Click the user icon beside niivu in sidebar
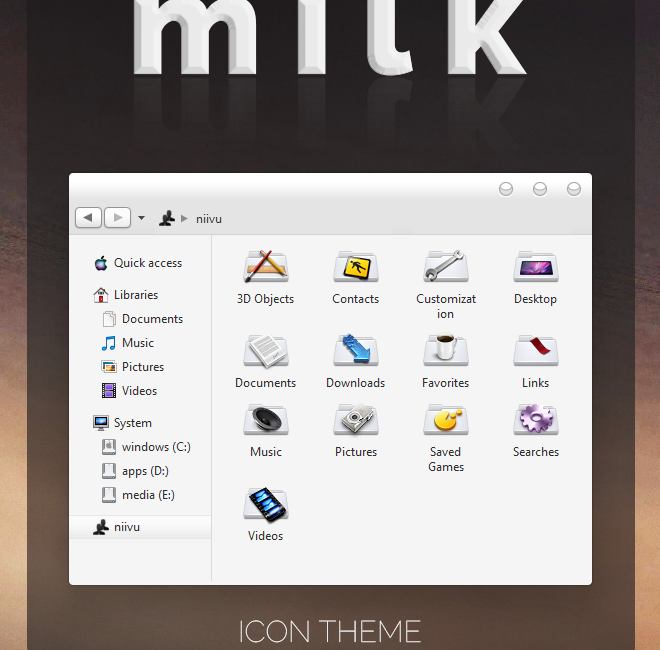660x650 pixels. coord(101,527)
